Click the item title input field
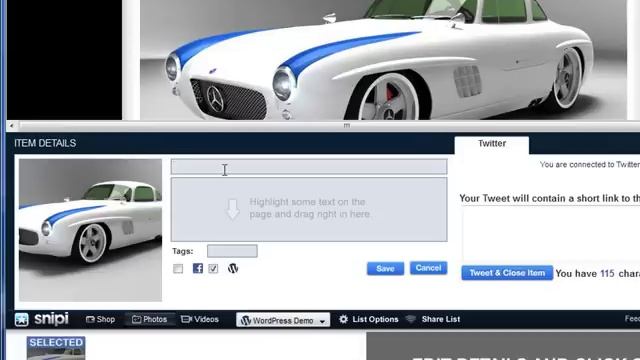Viewport: 640px width, 360px height. pos(309,167)
